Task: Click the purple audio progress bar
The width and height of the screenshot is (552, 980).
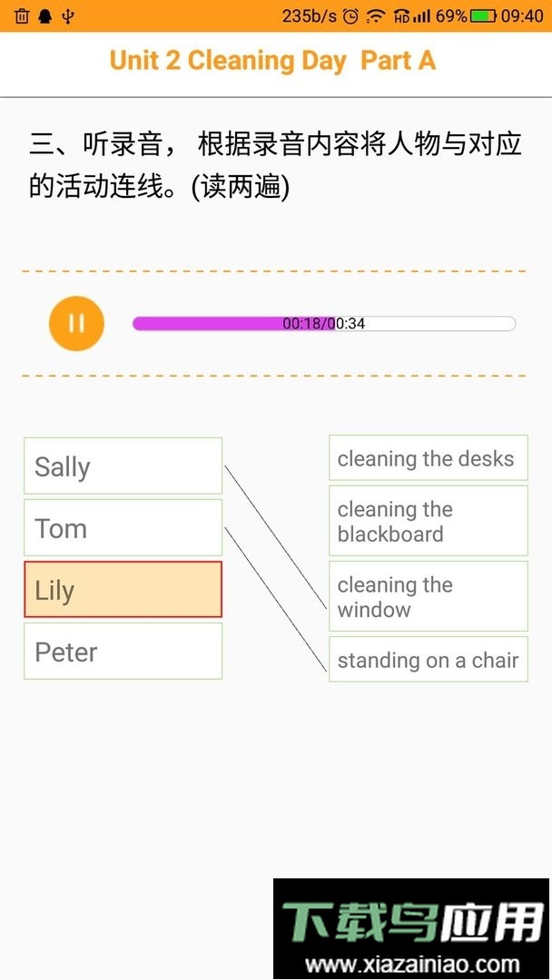Action: click(323, 324)
